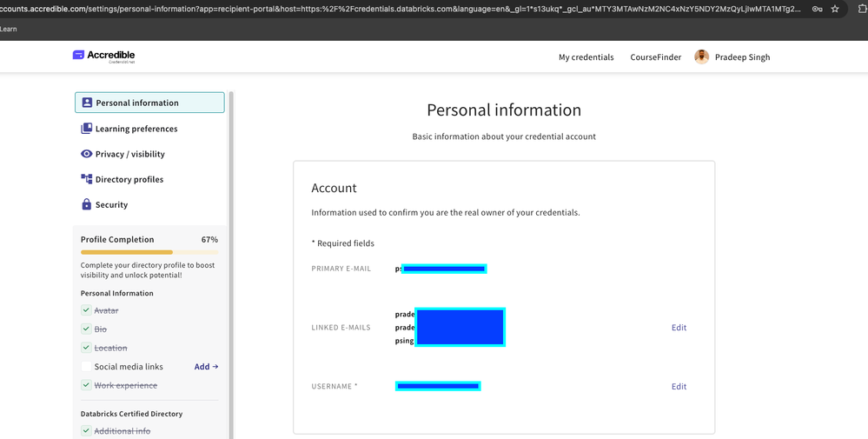
Task: Check the Social media links checkbox
Action: 86,367
